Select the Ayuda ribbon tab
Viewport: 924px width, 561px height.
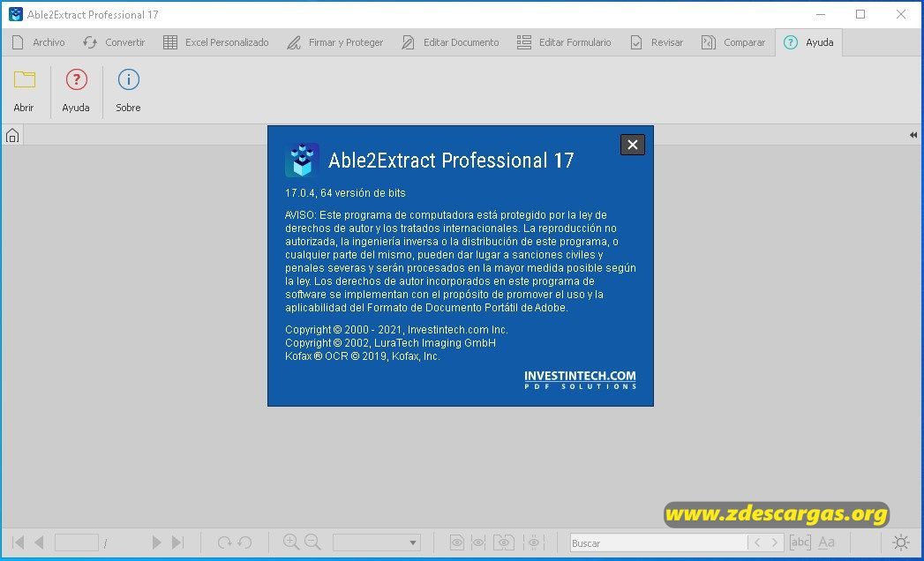click(808, 42)
